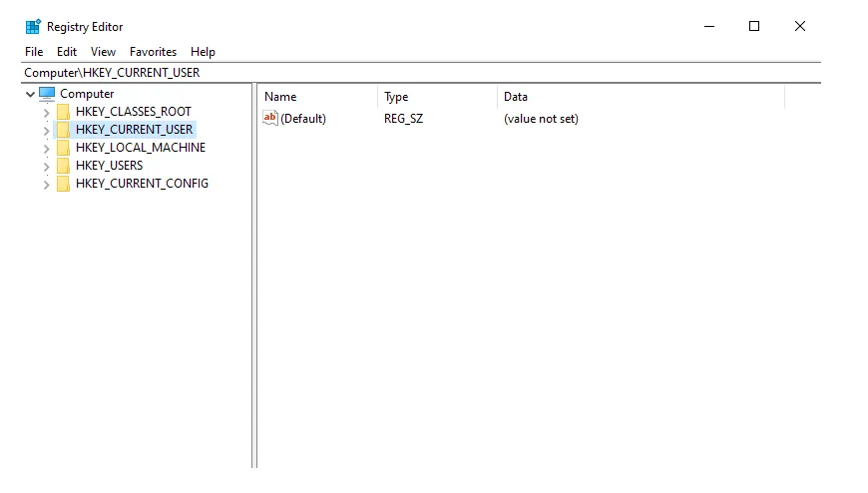Close the Registry Editor window
868x493 pixels.
point(800,26)
